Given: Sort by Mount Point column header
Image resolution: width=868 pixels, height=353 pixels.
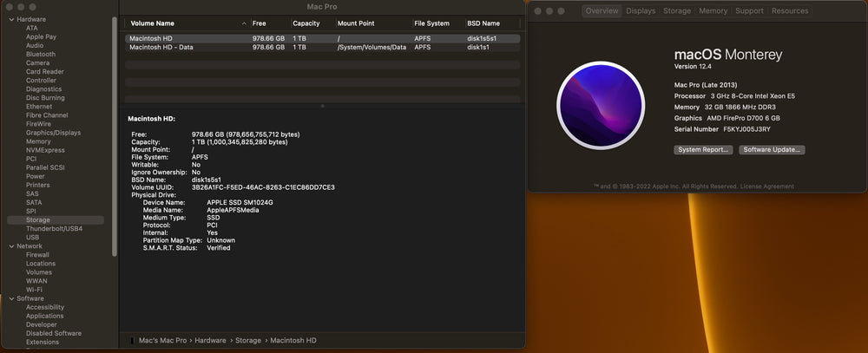Looking at the screenshot, I should tap(356, 23).
